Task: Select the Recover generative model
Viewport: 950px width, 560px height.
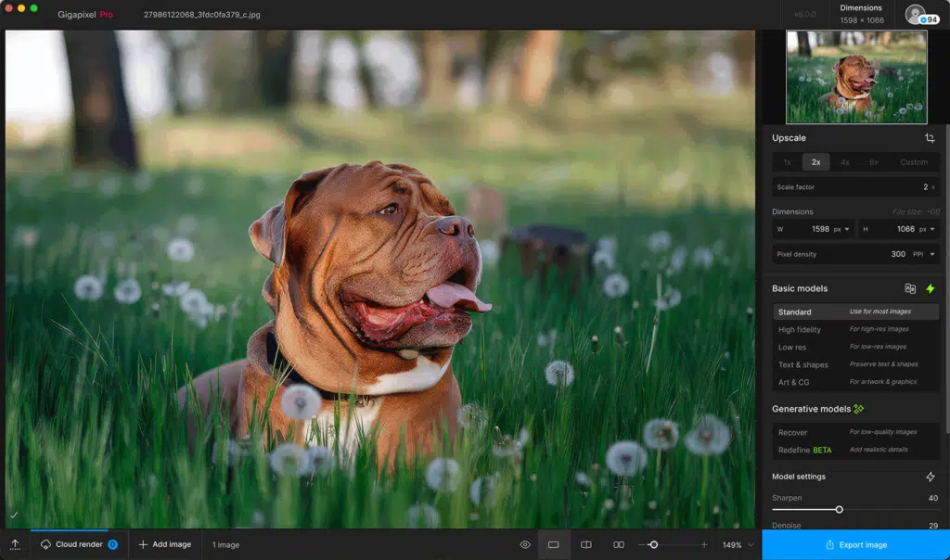Action: (x=793, y=432)
